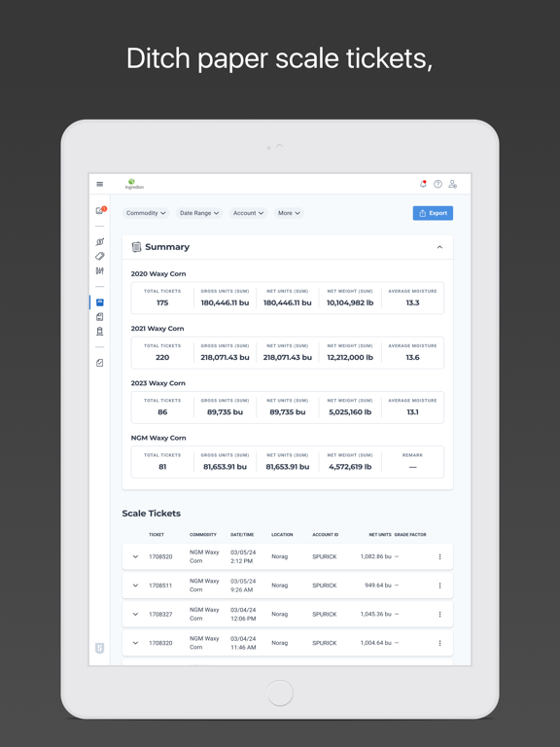The image size is (560, 747).
Task: Open the sidebar tag icon
Action: (99, 257)
